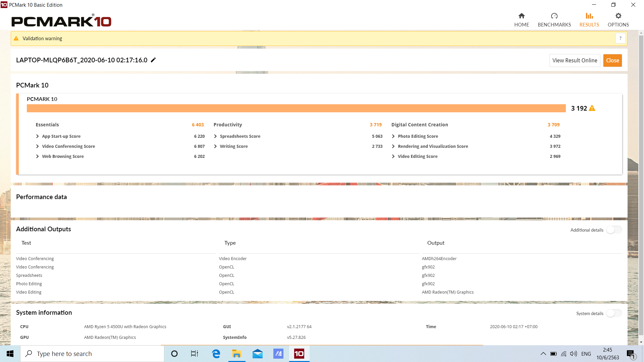Click the taskbar search box

tap(93, 354)
